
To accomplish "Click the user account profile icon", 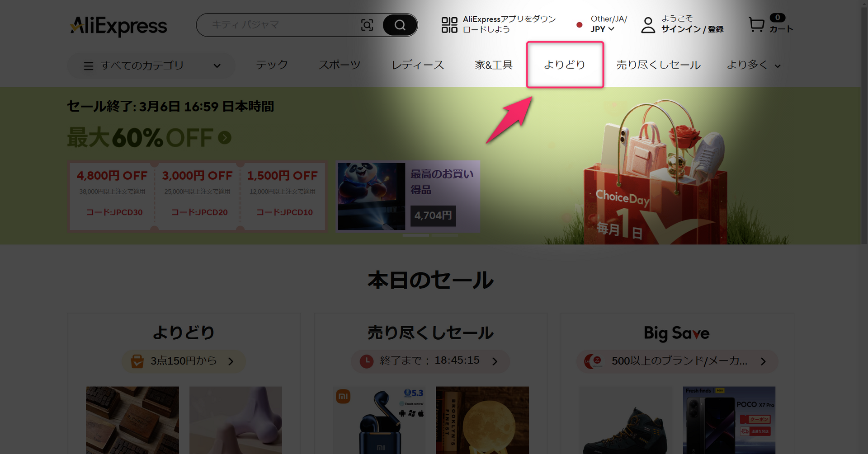I will click(x=648, y=25).
